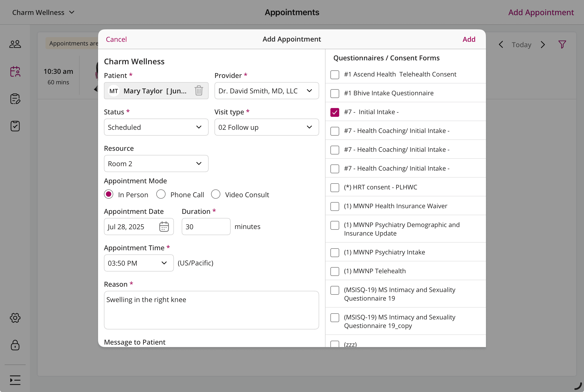Open the Appointment Time dropdown
584x392 pixels.
click(x=139, y=263)
